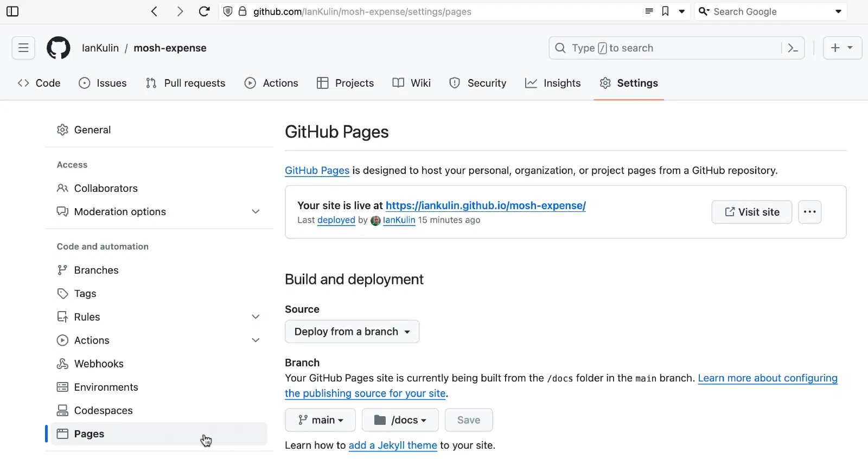Expand Moderation options in sidebar
The height and width of the screenshot is (459, 868).
pyautogui.click(x=256, y=211)
